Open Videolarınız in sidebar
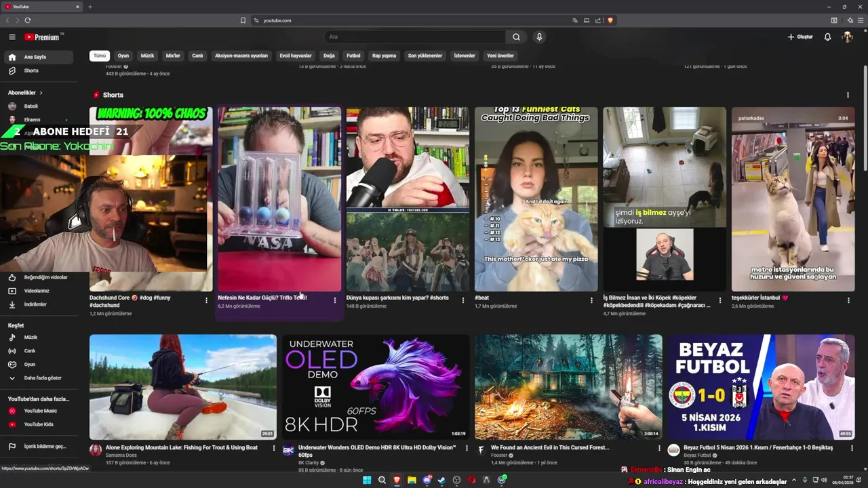 pyautogui.click(x=38, y=291)
